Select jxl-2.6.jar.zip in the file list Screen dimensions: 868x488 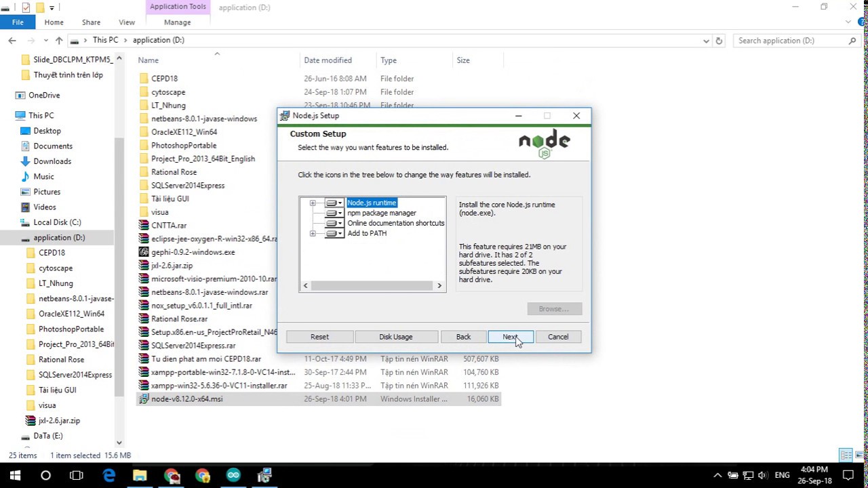coord(172,266)
